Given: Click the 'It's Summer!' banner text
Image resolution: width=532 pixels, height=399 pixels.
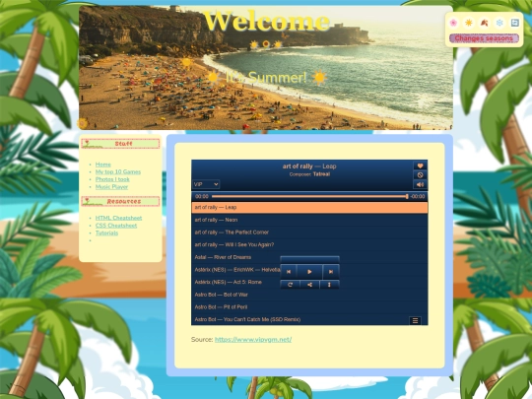Looking at the screenshot, I should click(266, 78).
